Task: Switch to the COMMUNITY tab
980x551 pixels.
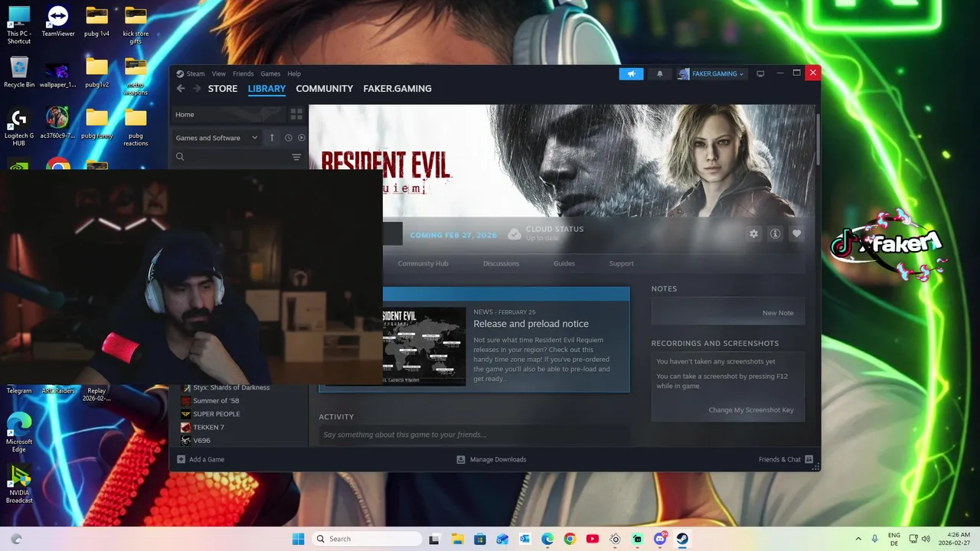Action: coord(325,89)
